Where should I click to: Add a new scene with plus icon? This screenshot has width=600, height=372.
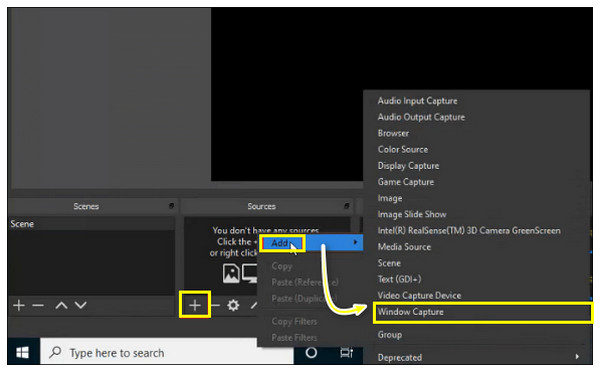[x=19, y=305]
